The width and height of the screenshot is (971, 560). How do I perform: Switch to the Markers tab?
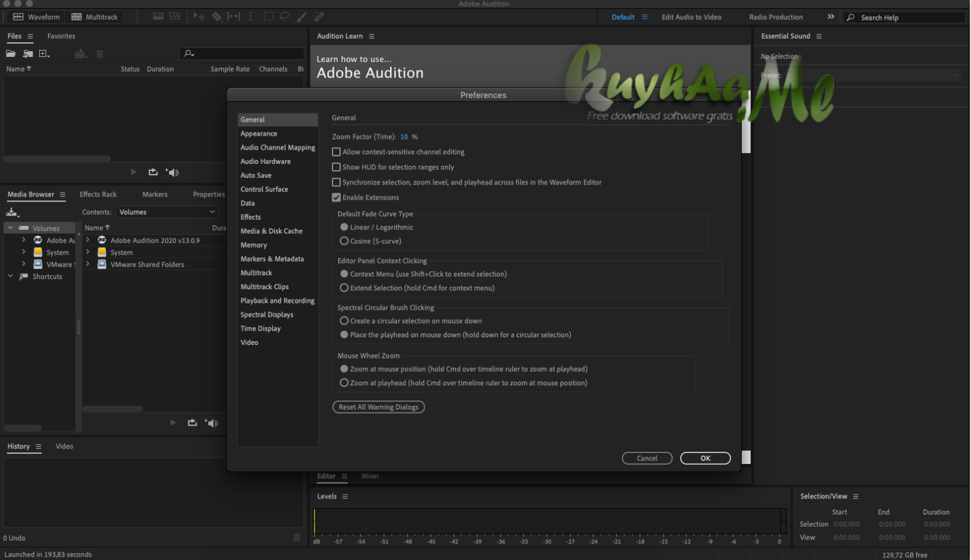tap(155, 195)
